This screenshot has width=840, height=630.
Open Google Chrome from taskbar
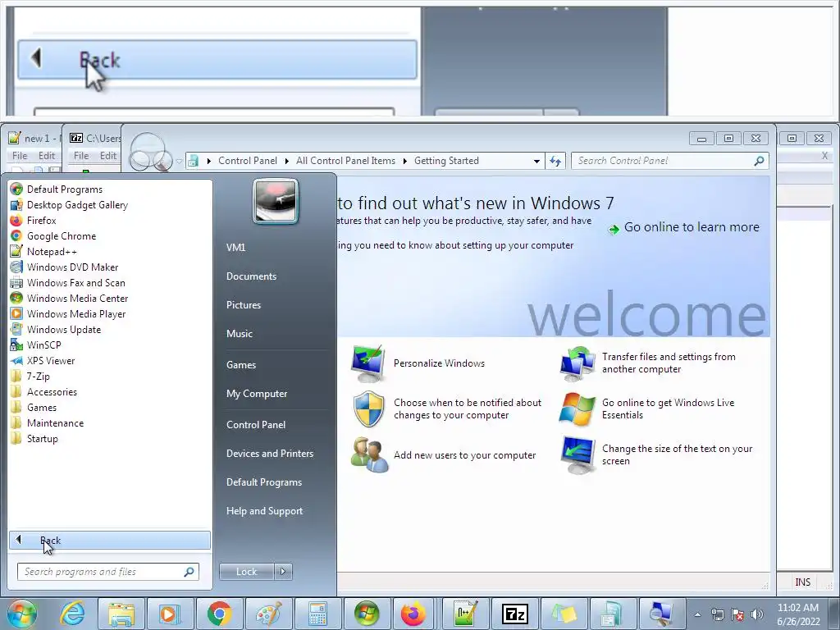(x=220, y=614)
